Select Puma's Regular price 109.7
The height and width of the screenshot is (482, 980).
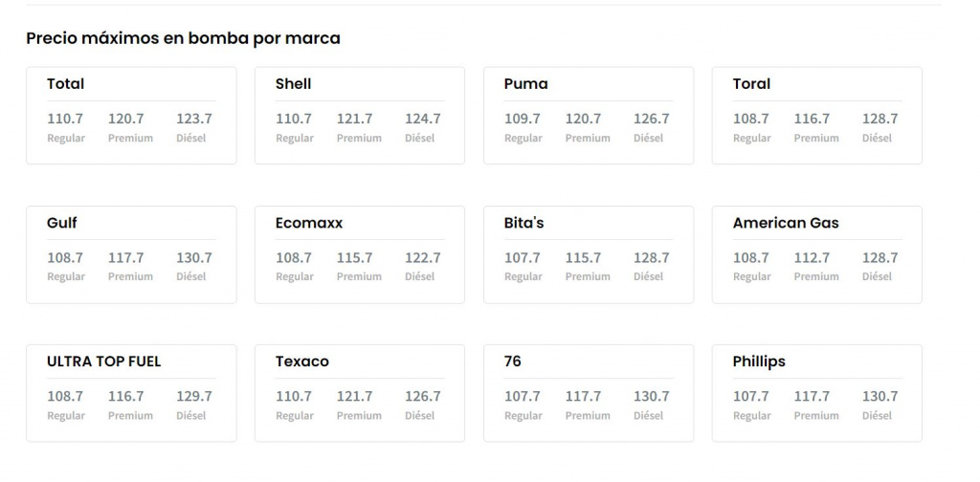tap(523, 119)
